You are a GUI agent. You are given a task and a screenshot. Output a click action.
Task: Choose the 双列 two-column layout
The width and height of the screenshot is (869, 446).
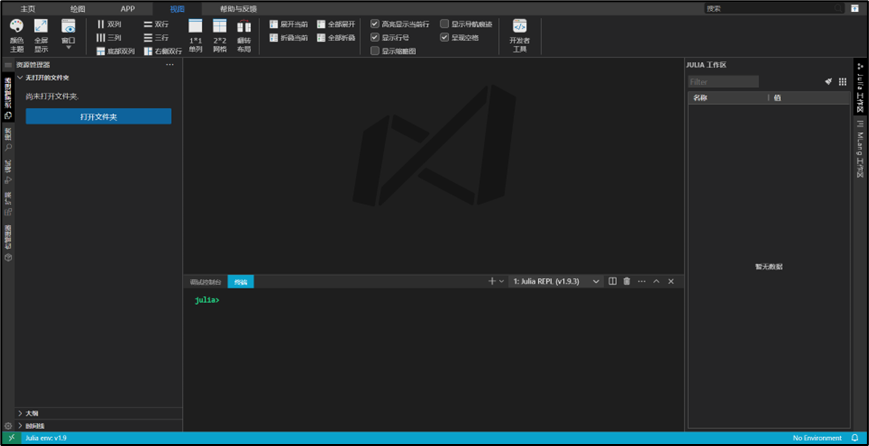(x=109, y=24)
